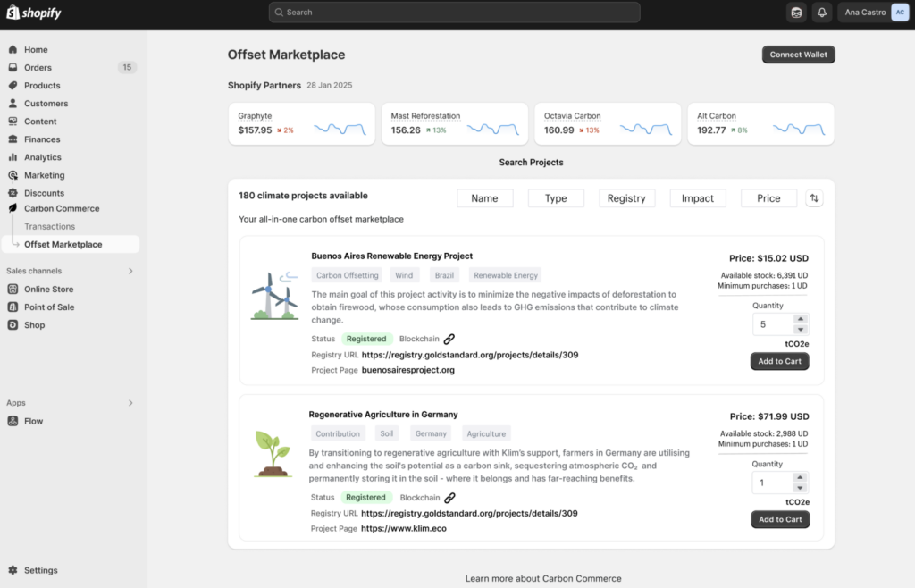Increase quantity for Buenos Aires project
The height and width of the screenshot is (588, 915).
point(801,319)
